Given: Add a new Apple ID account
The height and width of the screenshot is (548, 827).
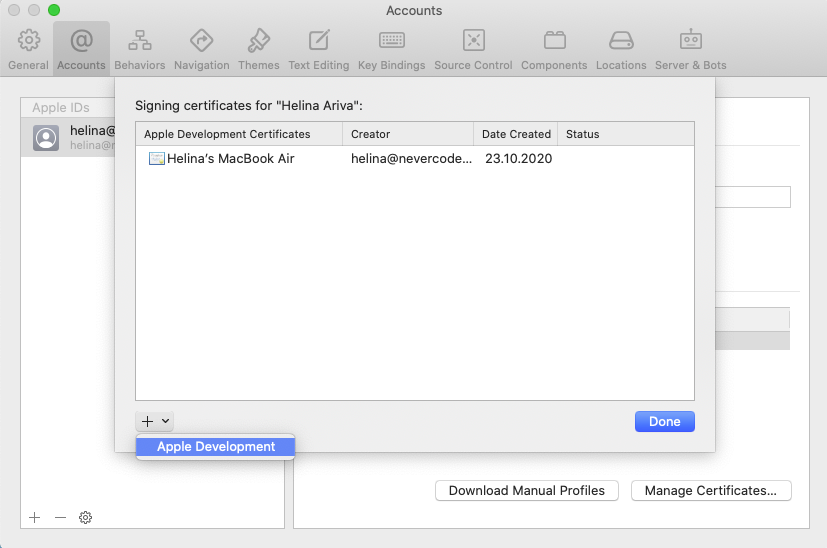Looking at the screenshot, I should [x=34, y=517].
